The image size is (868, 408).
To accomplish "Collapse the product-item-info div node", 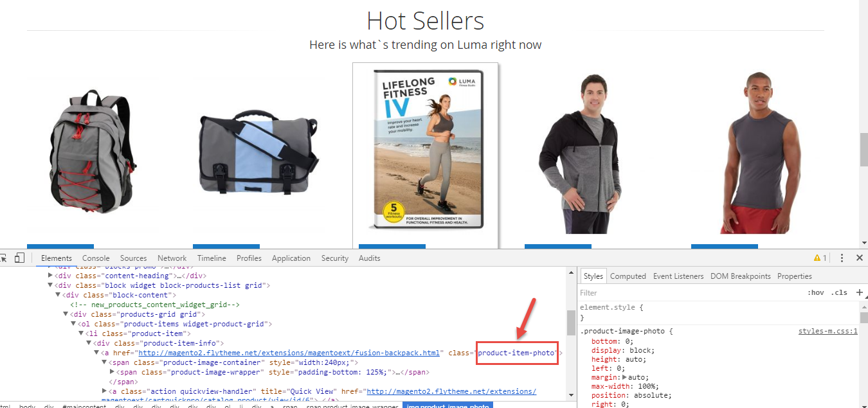I will click(89, 343).
